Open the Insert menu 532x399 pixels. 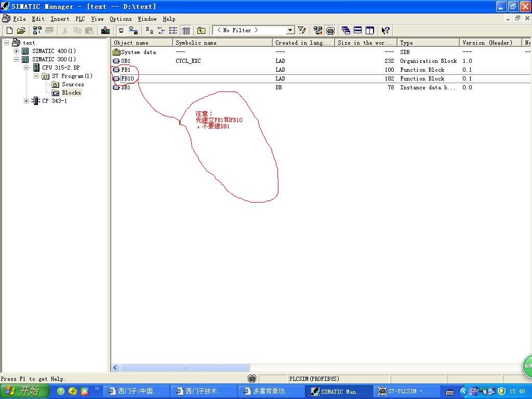pyautogui.click(x=60, y=19)
